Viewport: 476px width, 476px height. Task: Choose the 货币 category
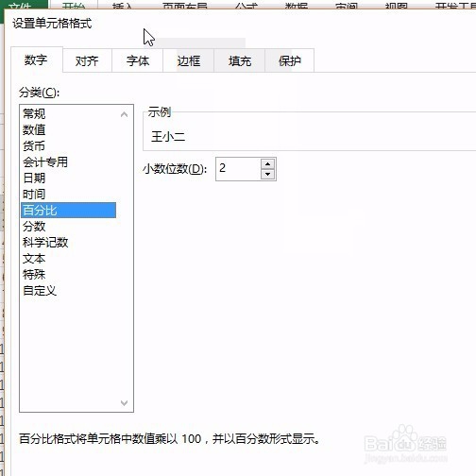coord(69,145)
